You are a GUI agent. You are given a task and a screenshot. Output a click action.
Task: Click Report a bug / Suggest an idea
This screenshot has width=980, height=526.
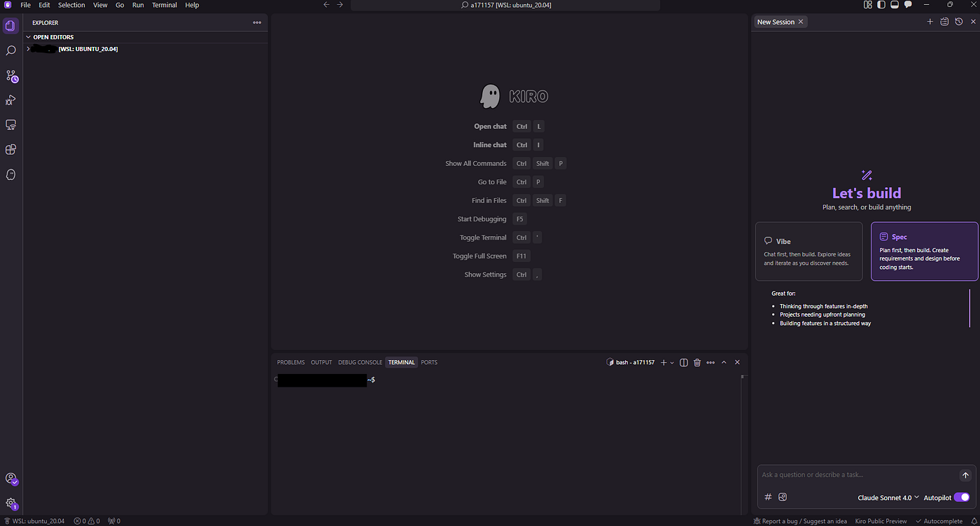[x=800, y=521]
